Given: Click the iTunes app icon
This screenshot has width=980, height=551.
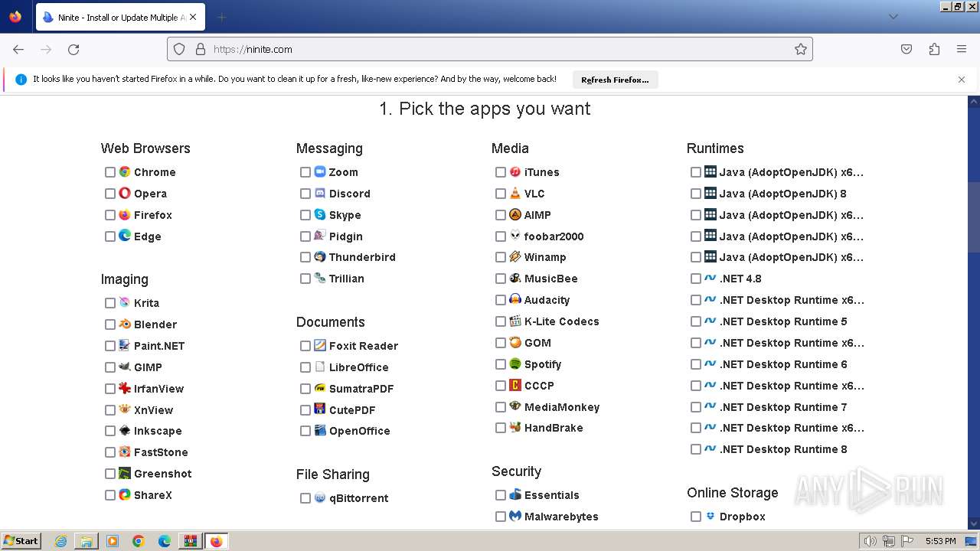Looking at the screenshot, I should tap(515, 172).
